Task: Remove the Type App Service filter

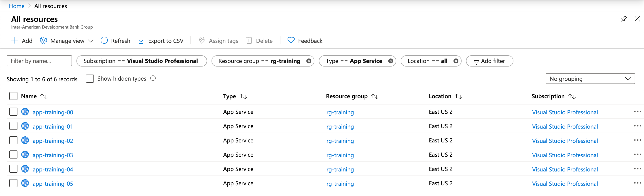Action: (390, 61)
